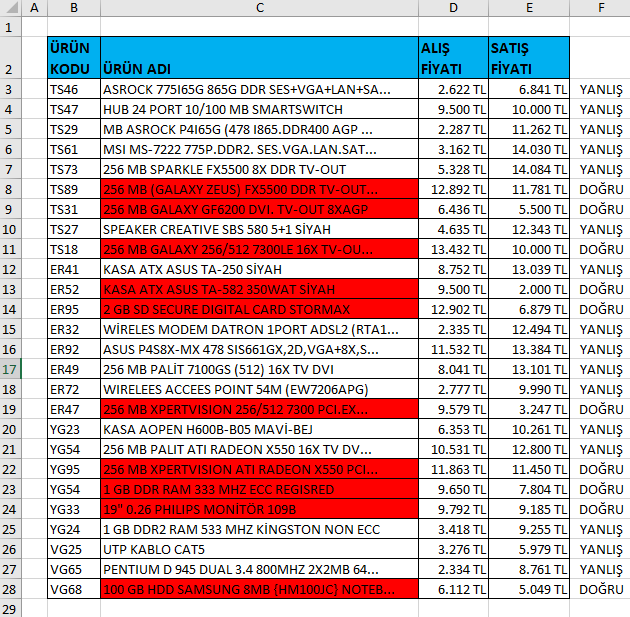Select cell 256 MB SPARKLE FX5500 8X DDR TV-OUT
Image resolution: width=630 pixels, height=617 pixels.
tap(260, 169)
